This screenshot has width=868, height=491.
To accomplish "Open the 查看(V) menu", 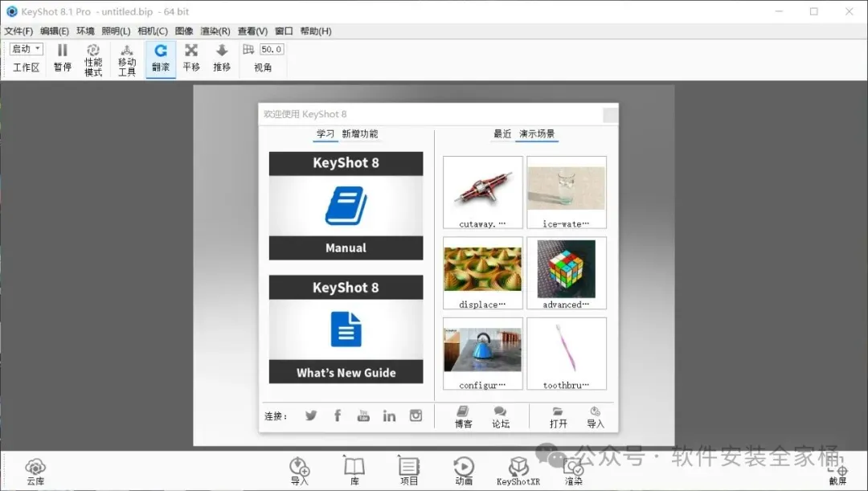I will (252, 31).
